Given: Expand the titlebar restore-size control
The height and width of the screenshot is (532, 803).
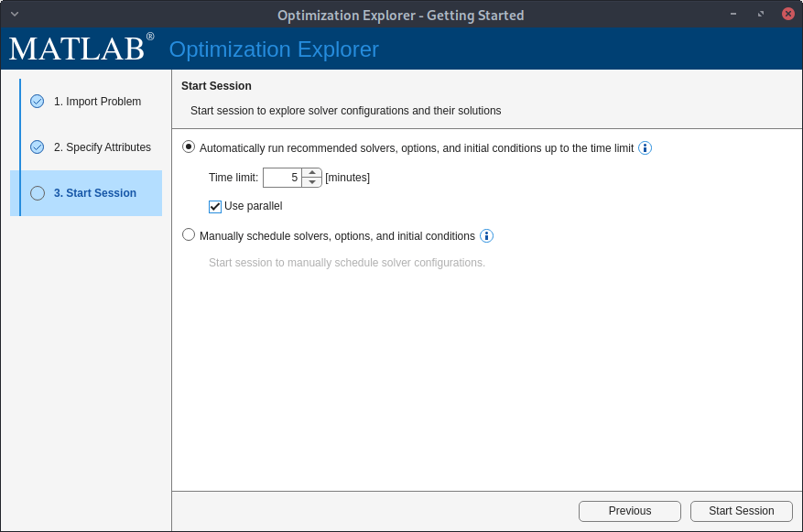Looking at the screenshot, I should click(760, 14).
